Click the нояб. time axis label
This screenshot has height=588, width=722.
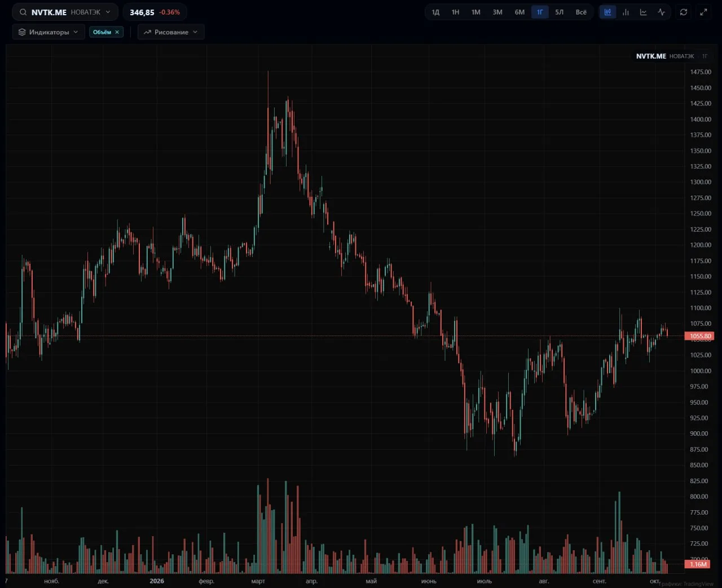coord(51,581)
